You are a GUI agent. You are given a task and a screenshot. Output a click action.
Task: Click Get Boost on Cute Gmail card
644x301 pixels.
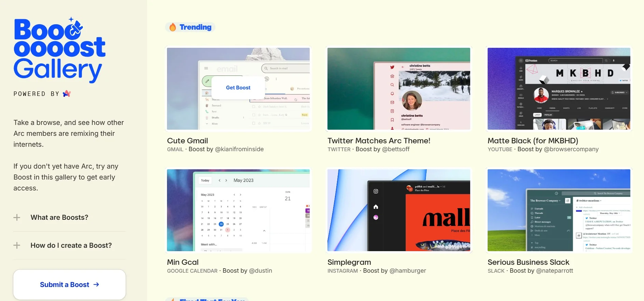[238, 88]
